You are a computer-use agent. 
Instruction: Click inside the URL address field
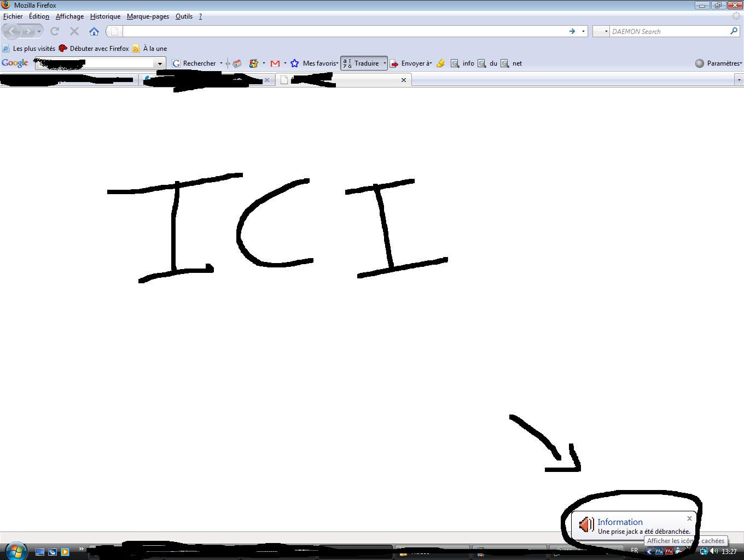(x=345, y=31)
